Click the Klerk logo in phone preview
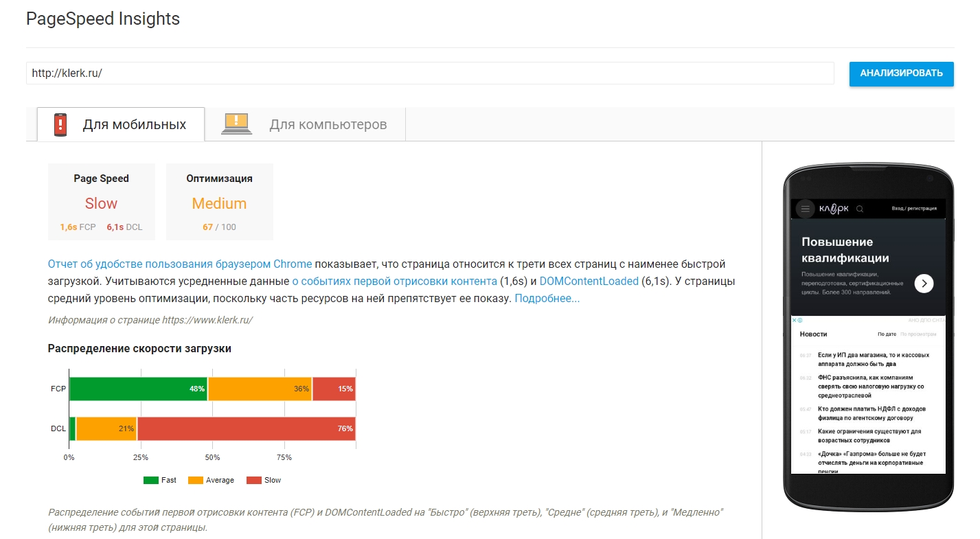Image resolution: width=980 pixels, height=539 pixels. 834,209
